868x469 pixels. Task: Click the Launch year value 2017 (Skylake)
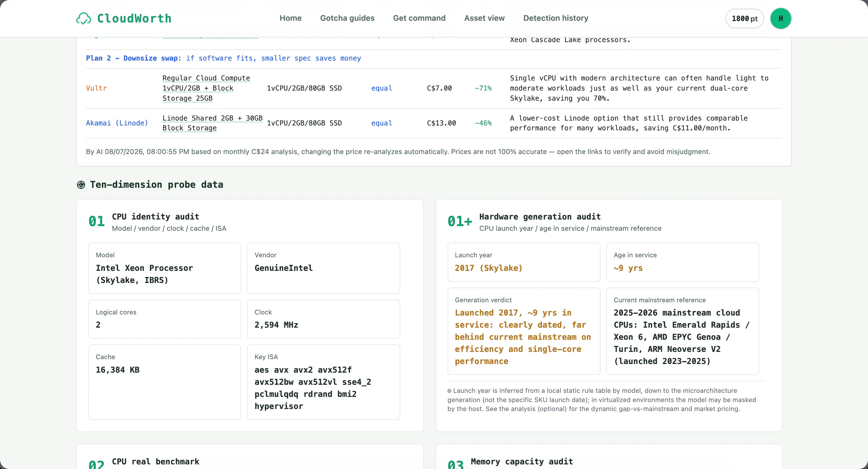(489, 268)
